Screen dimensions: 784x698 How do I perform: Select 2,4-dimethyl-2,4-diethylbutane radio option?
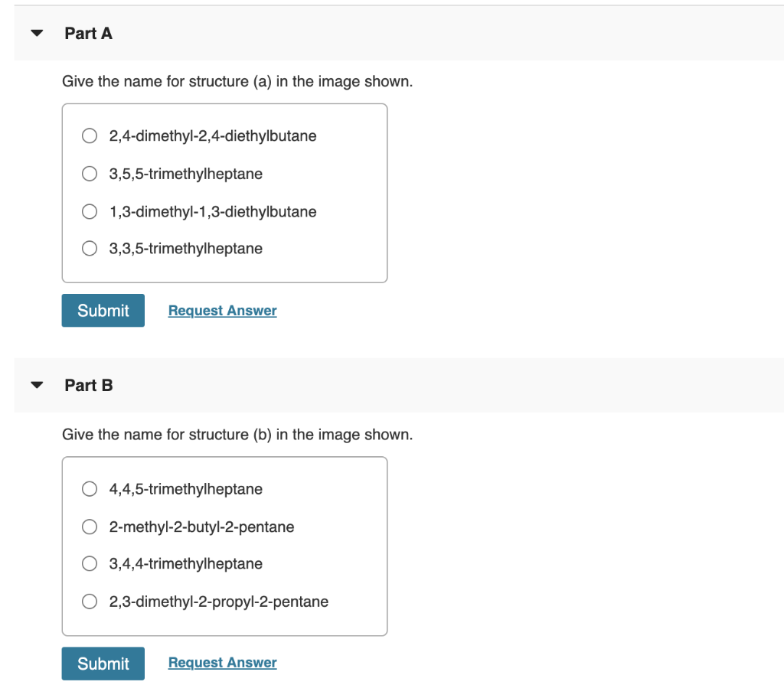[x=90, y=136]
